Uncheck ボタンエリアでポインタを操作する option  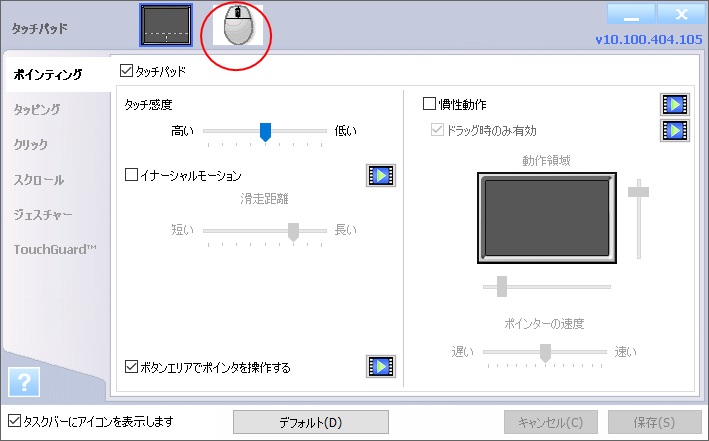coord(131,367)
